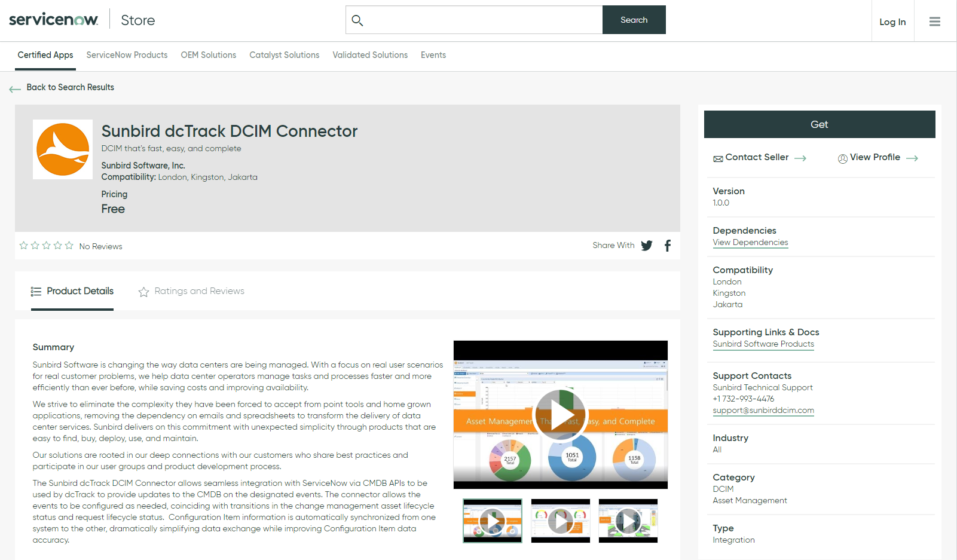
Task: Click the empty star rating row
Action: click(46, 246)
